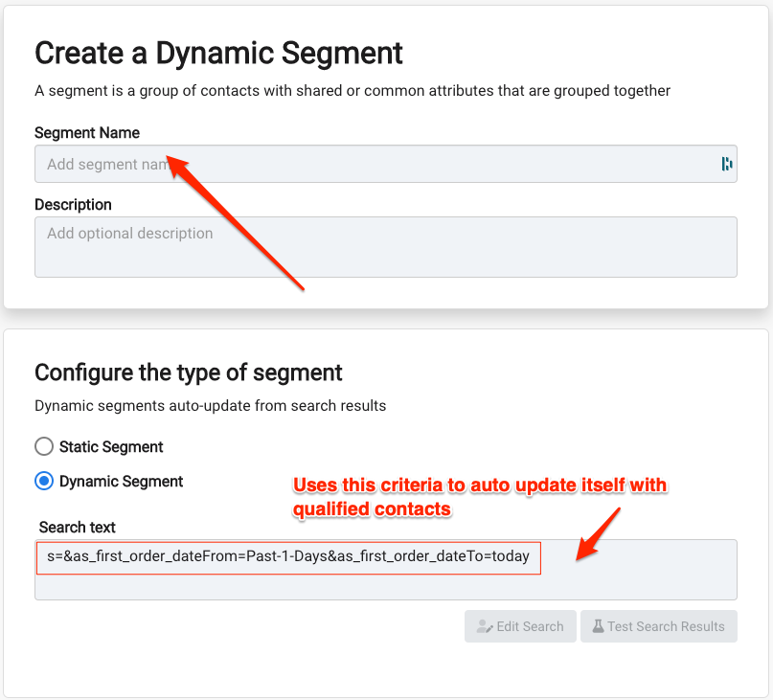
Task: Click the Search text label
Action: tap(77, 527)
